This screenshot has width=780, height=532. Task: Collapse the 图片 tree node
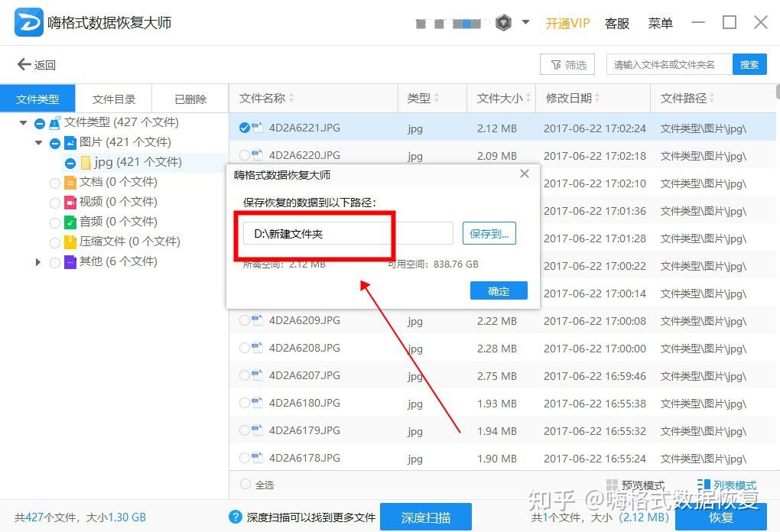38,143
